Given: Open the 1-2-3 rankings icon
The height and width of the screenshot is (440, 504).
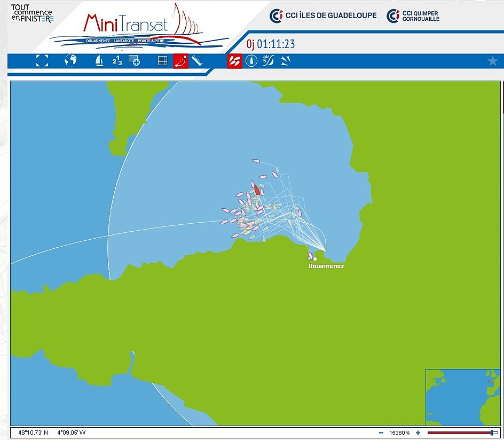Looking at the screenshot, I should tap(117, 60).
